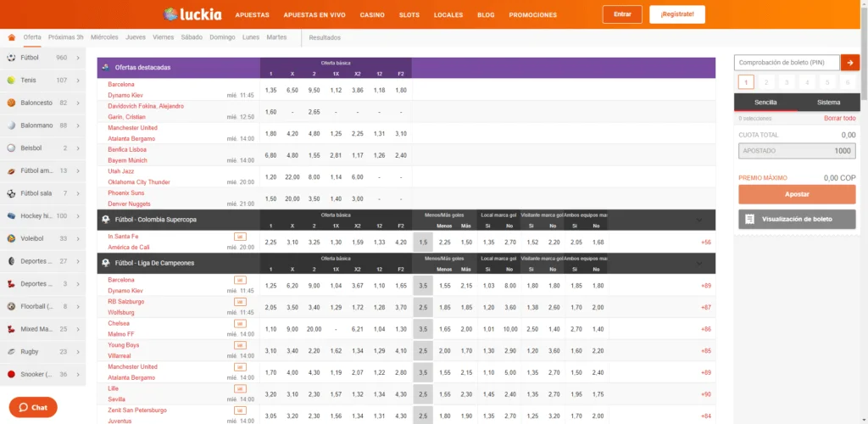This screenshot has height=424, width=868.
Task: Select bet slip number 1
Action: [746, 82]
